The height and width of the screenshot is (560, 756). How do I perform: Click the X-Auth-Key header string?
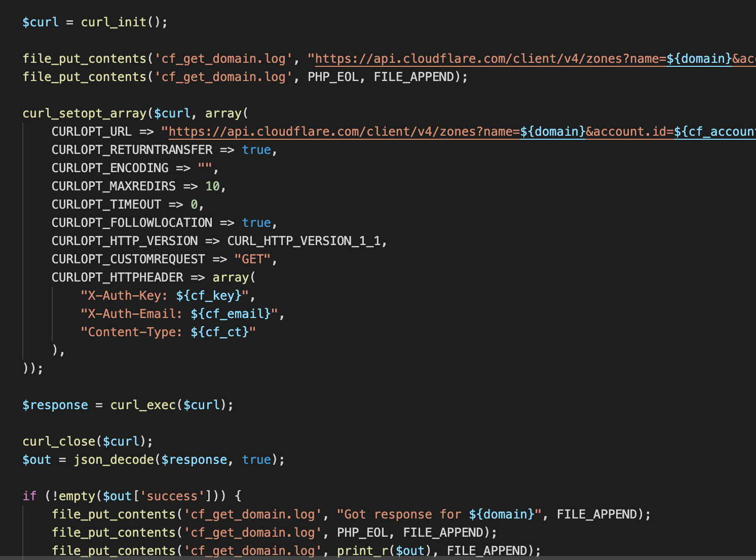(x=165, y=296)
